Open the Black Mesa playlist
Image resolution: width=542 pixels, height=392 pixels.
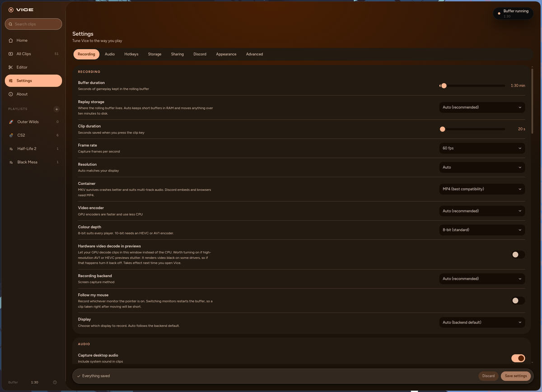pos(33,162)
